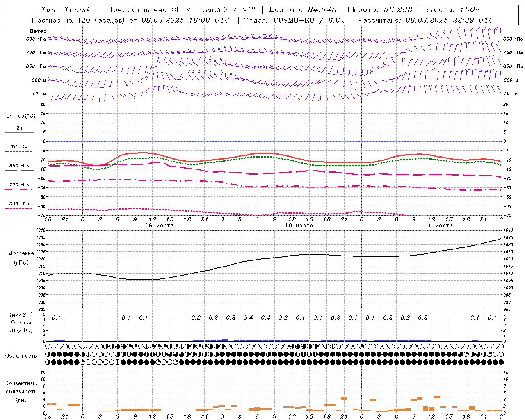Click the '09 марта' date label
This screenshot has height=420, width=525.
160,226
